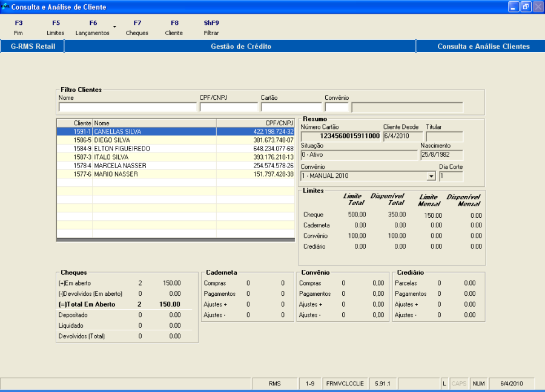Image resolution: width=545 pixels, height=392 pixels.
Task: Click the (+)Em aberto cheques row
Action: pyautogui.click(x=119, y=283)
